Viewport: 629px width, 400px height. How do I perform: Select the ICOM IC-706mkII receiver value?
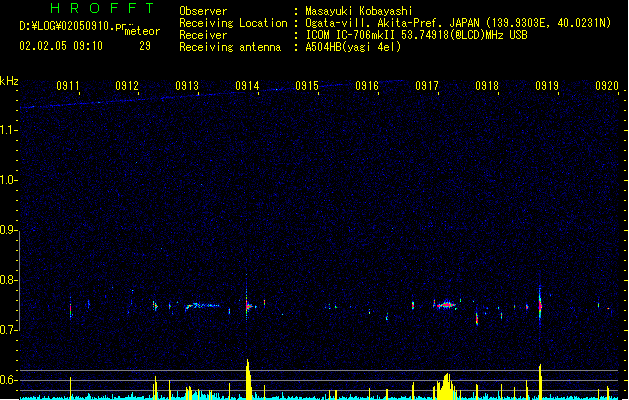[x=416, y=35]
